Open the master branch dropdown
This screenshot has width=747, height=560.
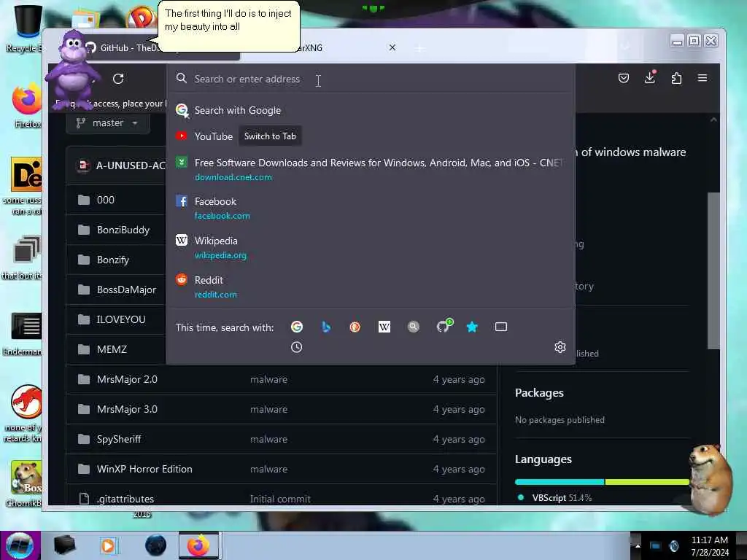108,122
